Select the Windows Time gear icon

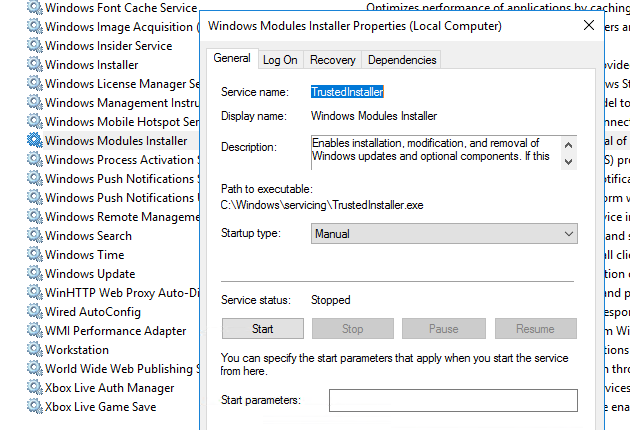tap(35, 254)
